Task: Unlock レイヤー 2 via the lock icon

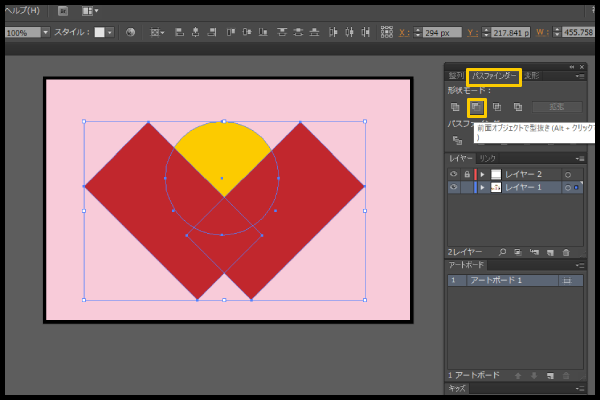Action: [x=465, y=174]
